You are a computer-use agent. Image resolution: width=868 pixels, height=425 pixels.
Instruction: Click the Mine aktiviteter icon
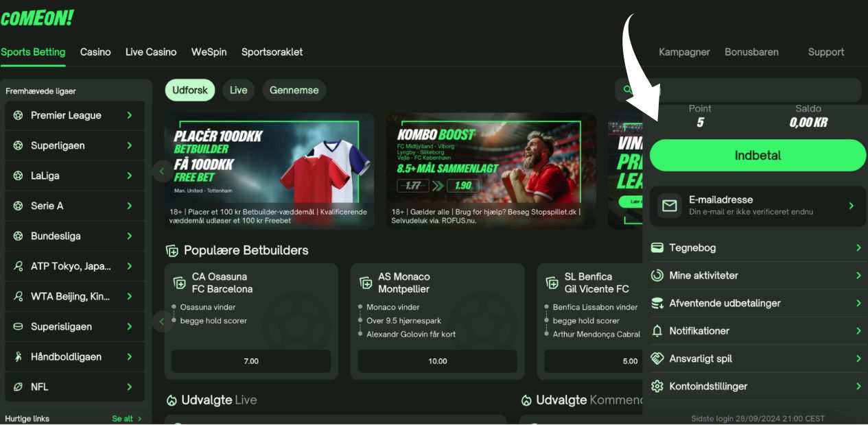[657, 276]
